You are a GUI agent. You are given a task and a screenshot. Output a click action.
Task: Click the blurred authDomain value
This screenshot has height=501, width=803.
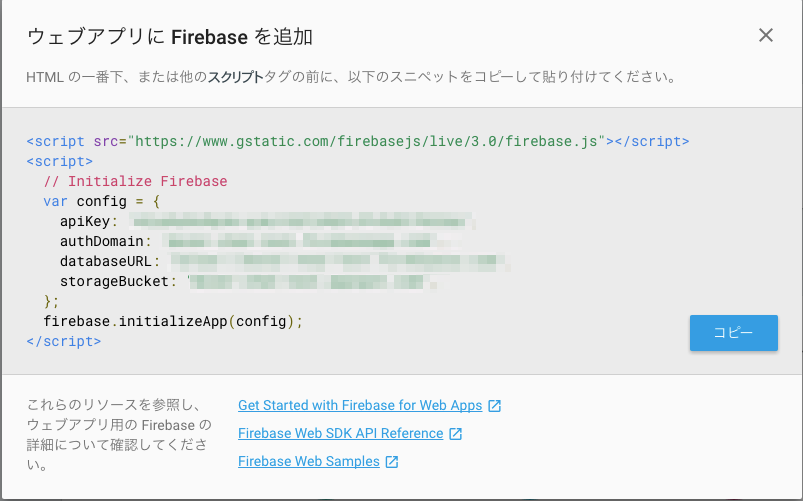pyautogui.click(x=312, y=241)
